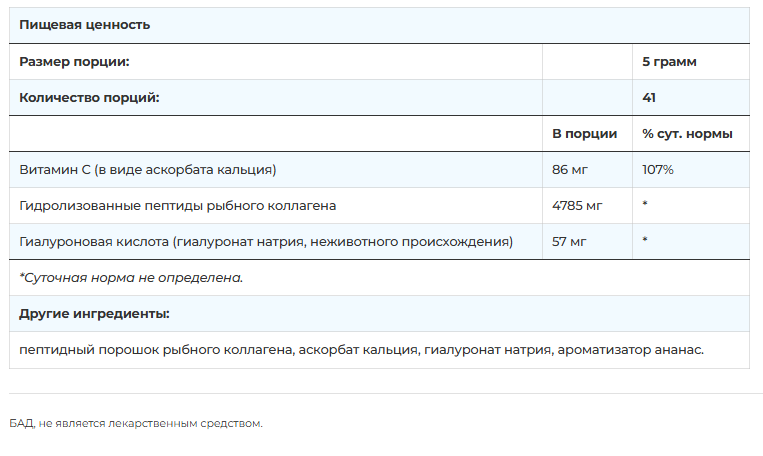763x456 pixels.
Task: Click the "% сут. нормы" column header
Action: click(687, 133)
